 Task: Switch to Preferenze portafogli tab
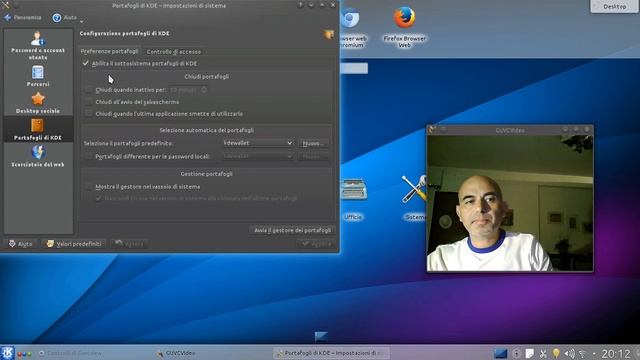(109, 51)
